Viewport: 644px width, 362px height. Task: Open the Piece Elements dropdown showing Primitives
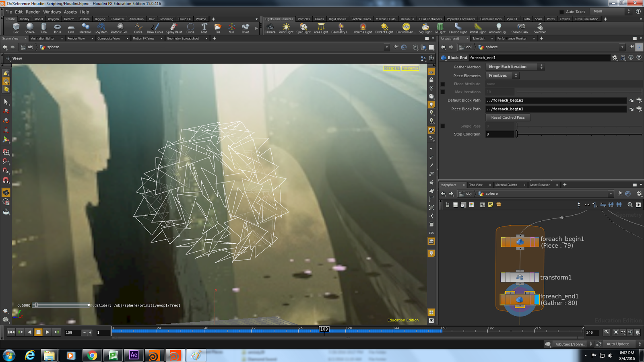502,75
